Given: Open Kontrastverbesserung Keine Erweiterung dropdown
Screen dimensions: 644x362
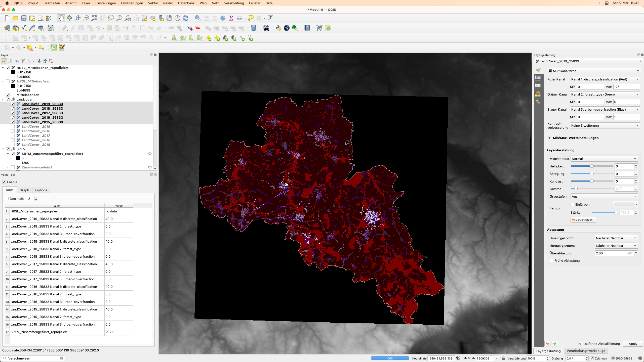Looking at the screenshot, I should (605, 125).
